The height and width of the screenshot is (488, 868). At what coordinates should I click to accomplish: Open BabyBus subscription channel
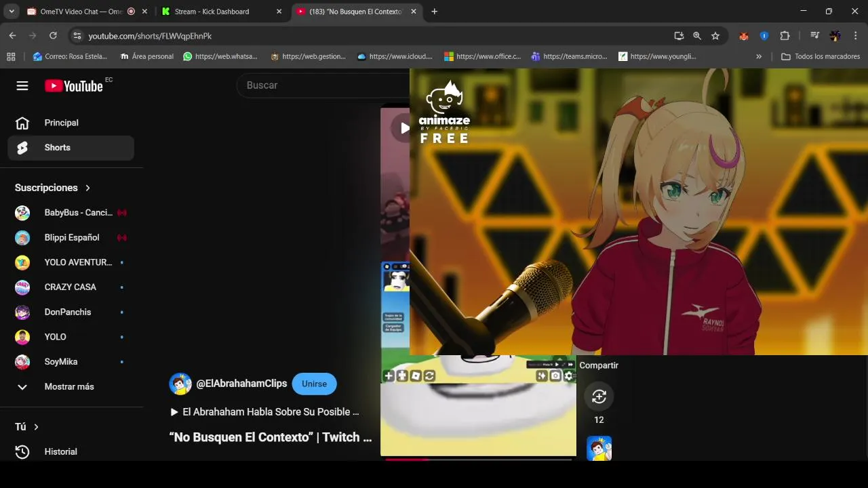[71, 213]
